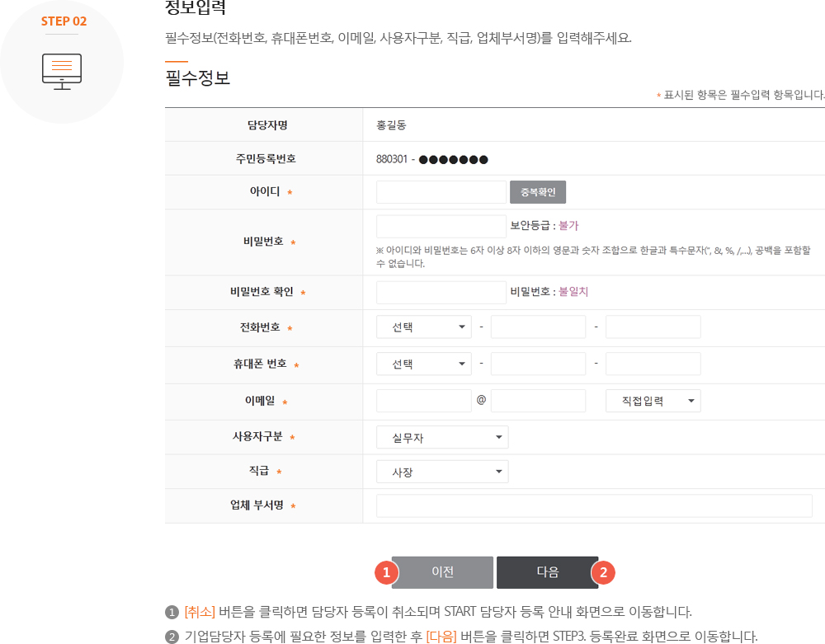This screenshot has height=644, width=825.
Task: Click the orange badge 2 beside 다음
Action: 603,571
